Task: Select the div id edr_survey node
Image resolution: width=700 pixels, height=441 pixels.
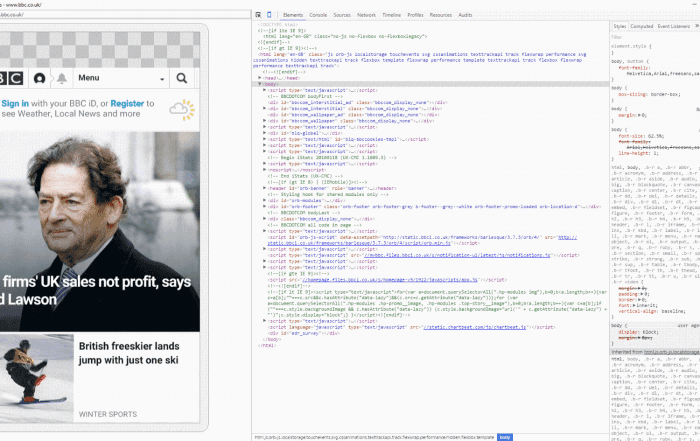Action: (303, 333)
